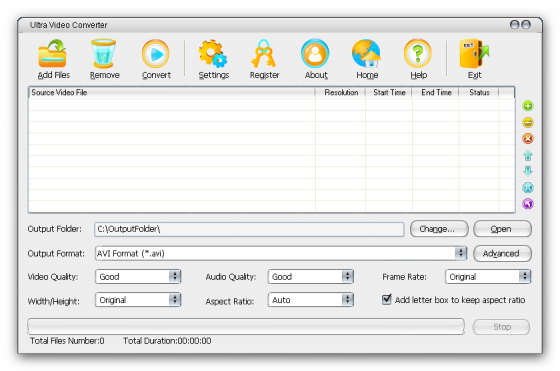Click the Add Files toolbar icon
This screenshot has width=560, height=371.
53,54
